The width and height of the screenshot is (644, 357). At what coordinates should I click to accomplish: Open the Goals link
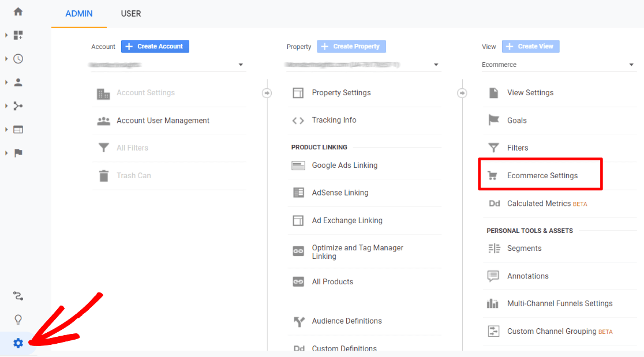pyautogui.click(x=516, y=121)
